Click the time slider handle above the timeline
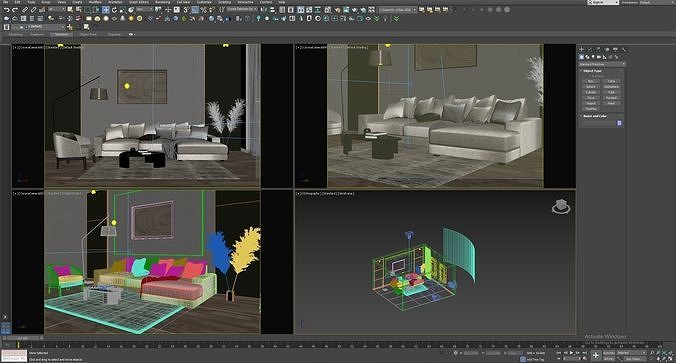Screen dimensions: 676x363 click(22, 338)
